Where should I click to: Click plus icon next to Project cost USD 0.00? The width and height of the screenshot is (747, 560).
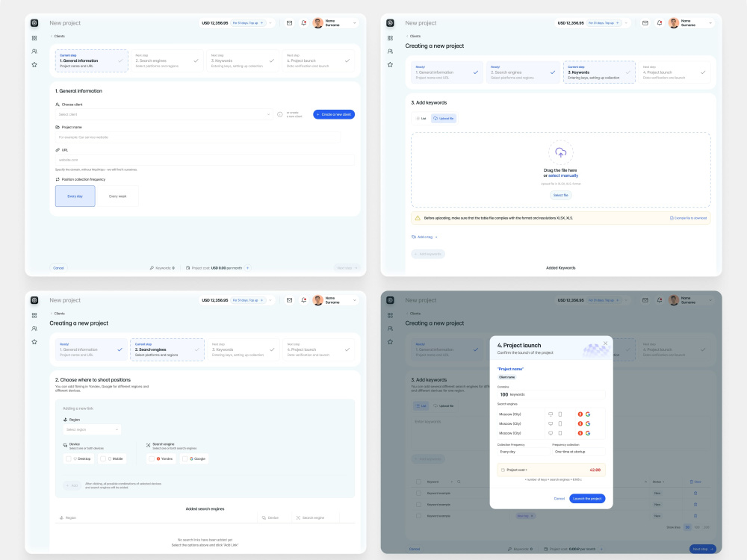(248, 268)
